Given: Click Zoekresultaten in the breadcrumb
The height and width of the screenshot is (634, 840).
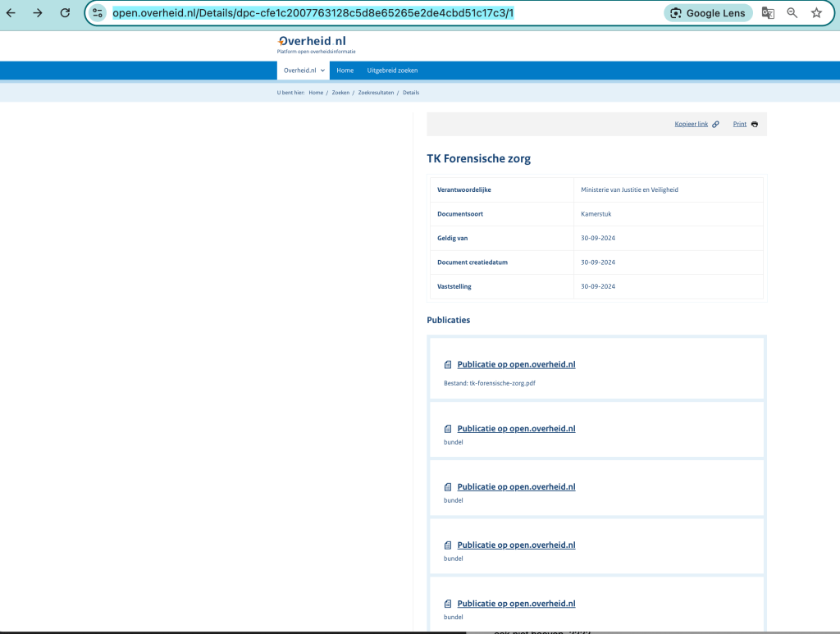Looking at the screenshot, I should coord(376,93).
